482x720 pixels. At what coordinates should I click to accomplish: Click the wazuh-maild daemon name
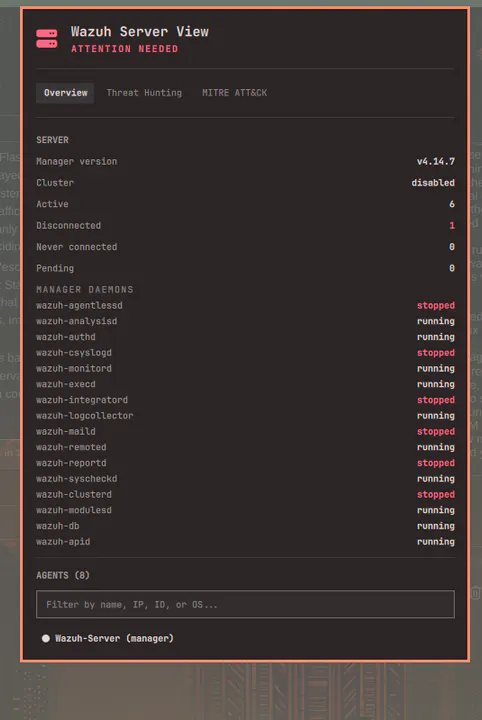point(66,431)
